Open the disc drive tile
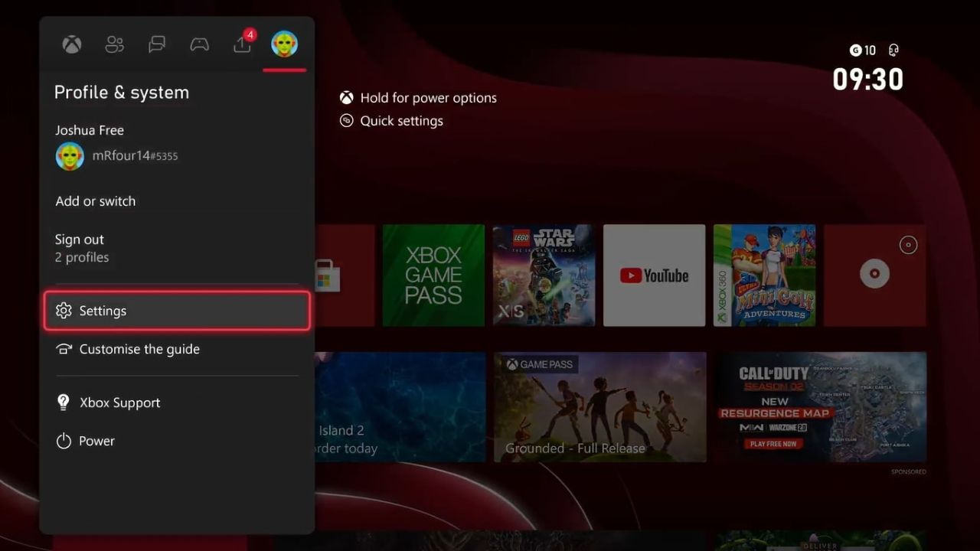Viewport: 980px width, 551px height. 874,275
